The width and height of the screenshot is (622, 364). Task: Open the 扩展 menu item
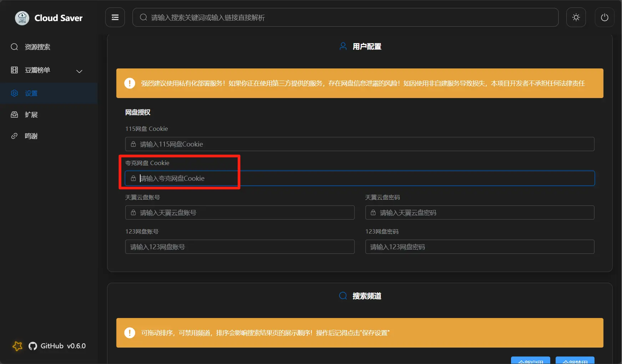[x=31, y=115]
